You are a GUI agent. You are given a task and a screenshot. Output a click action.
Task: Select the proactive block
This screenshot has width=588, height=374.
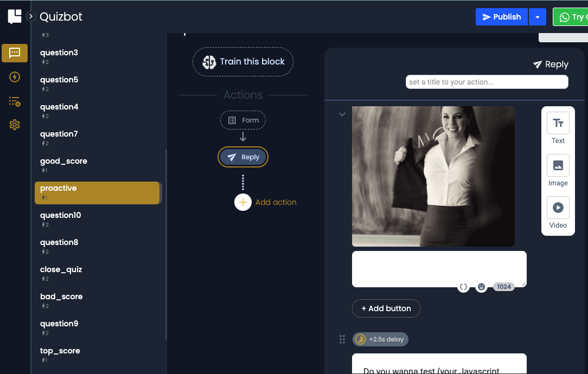[x=98, y=192]
